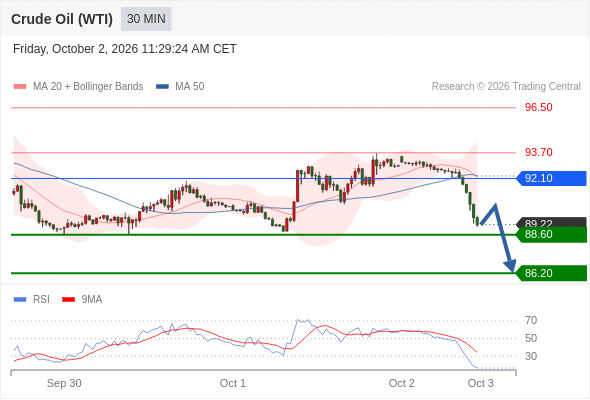Click the 93.70 resistance price label
Screen dimensions: 590x400
tap(538, 152)
